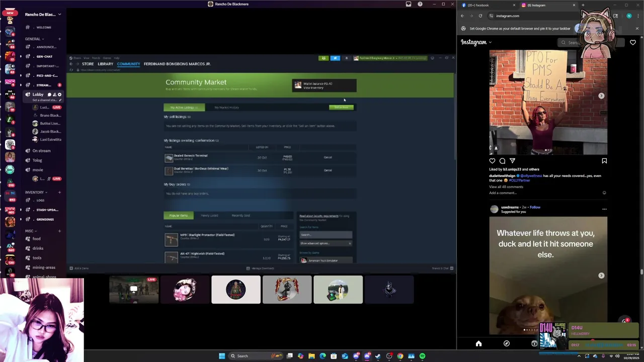
Task: Open comments on the PTO for PMS post
Action: [x=502, y=161]
